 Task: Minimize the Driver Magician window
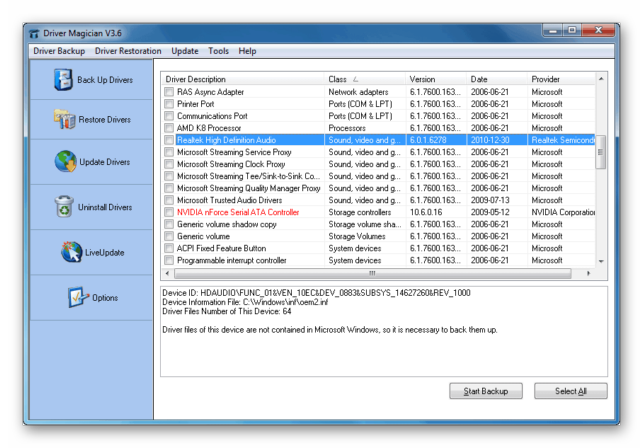pos(552,30)
